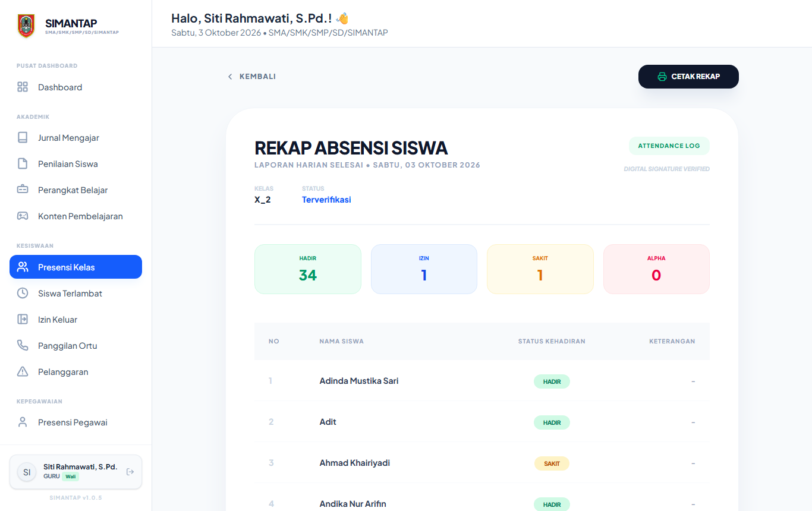This screenshot has width=812, height=511.
Task: Select the Alpha summary card
Action: [656, 269]
